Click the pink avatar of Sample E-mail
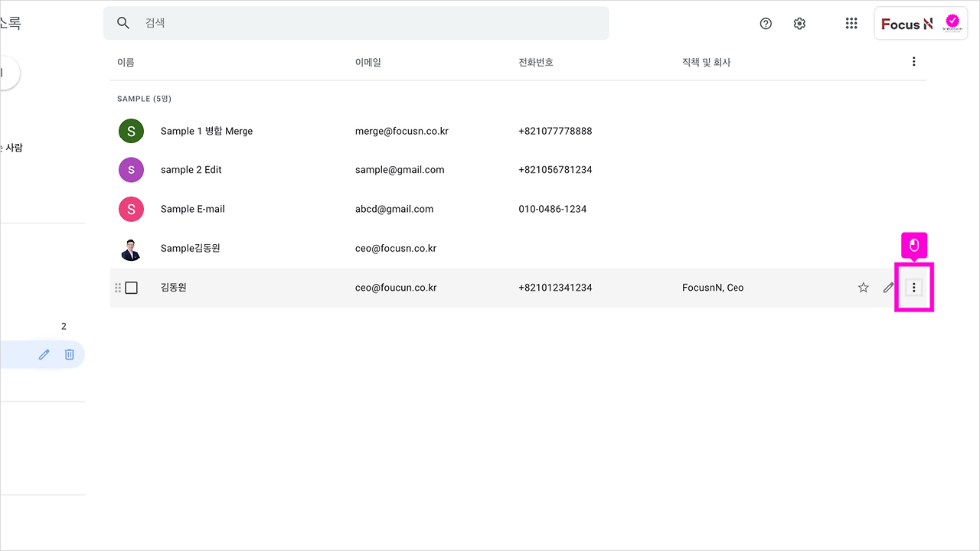The height and width of the screenshot is (551, 980). click(131, 209)
